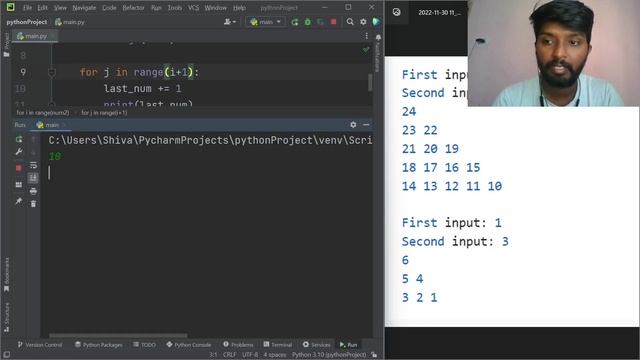Open the Structure tool window
This screenshot has height=360, width=640.
coord(6,317)
